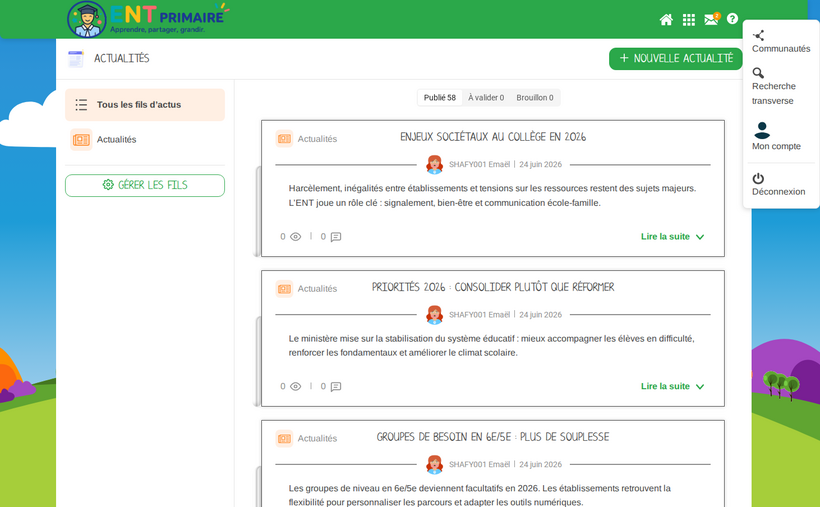Screen dimensions: 820x507
Task: Click the gear icon in Gérer les fils
Action: [x=108, y=185]
